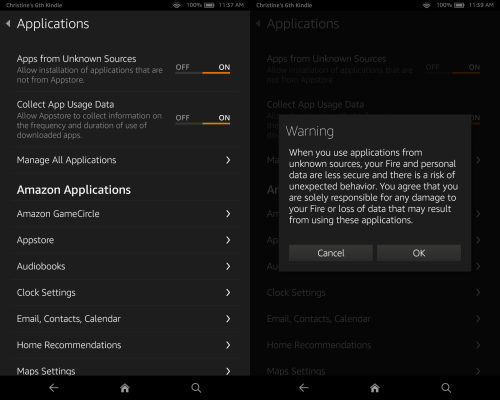Select Manage All Applications label on left screen
The image size is (500, 400).
[66, 160]
